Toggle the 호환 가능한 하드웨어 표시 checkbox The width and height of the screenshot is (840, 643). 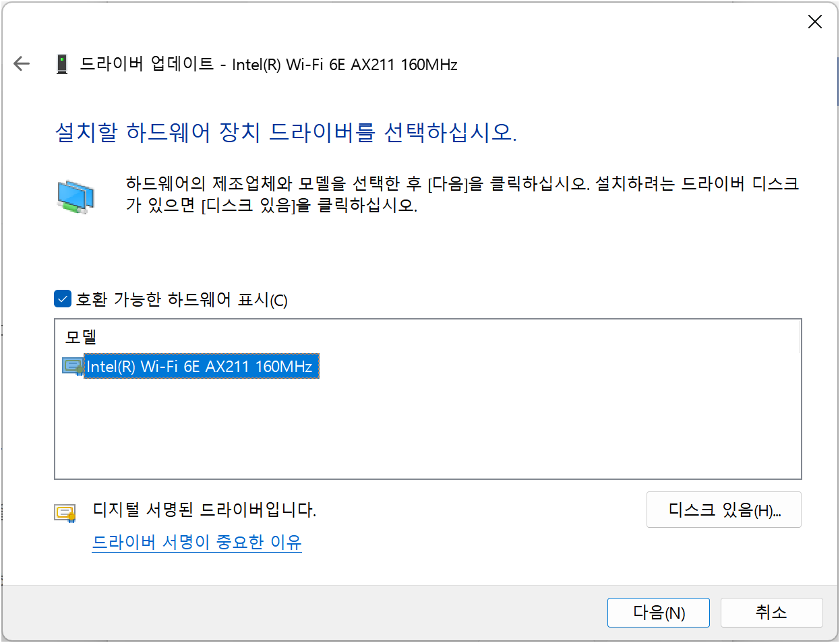pyautogui.click(x=63, y=299)
